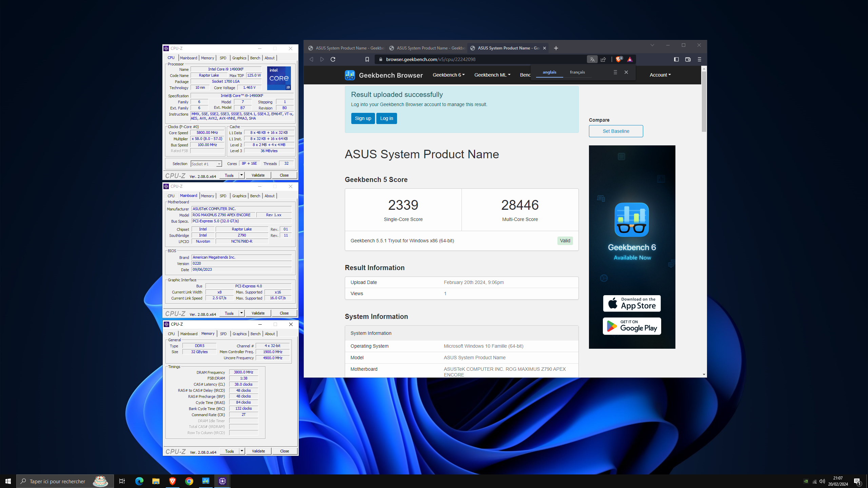The image size is (868, 488).
Task: Click the Brave icon in taskbar
Action: [x=172, y=481]
